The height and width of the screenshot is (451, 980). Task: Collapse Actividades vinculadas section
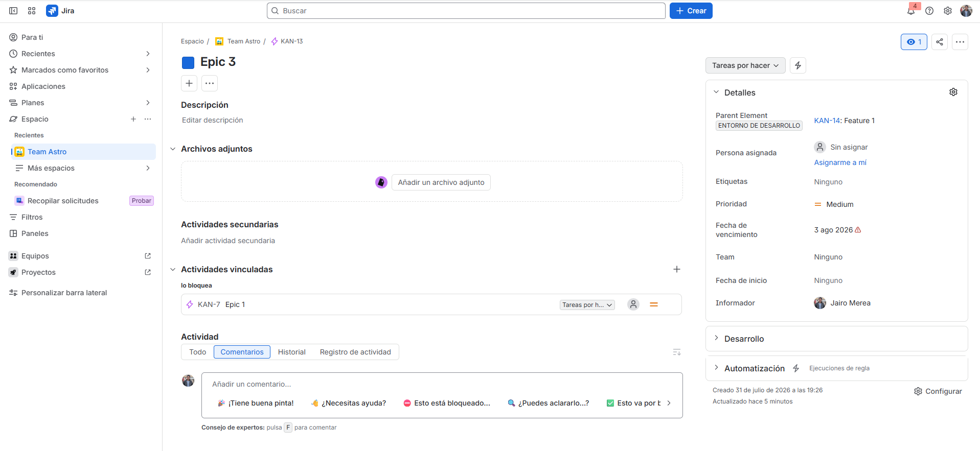(173, 269)
